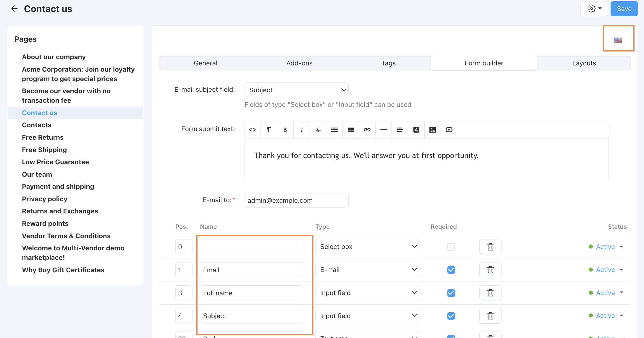Go back using the arrow icon
The width and height of the screenshot is (644, 338).
point(14,9)
